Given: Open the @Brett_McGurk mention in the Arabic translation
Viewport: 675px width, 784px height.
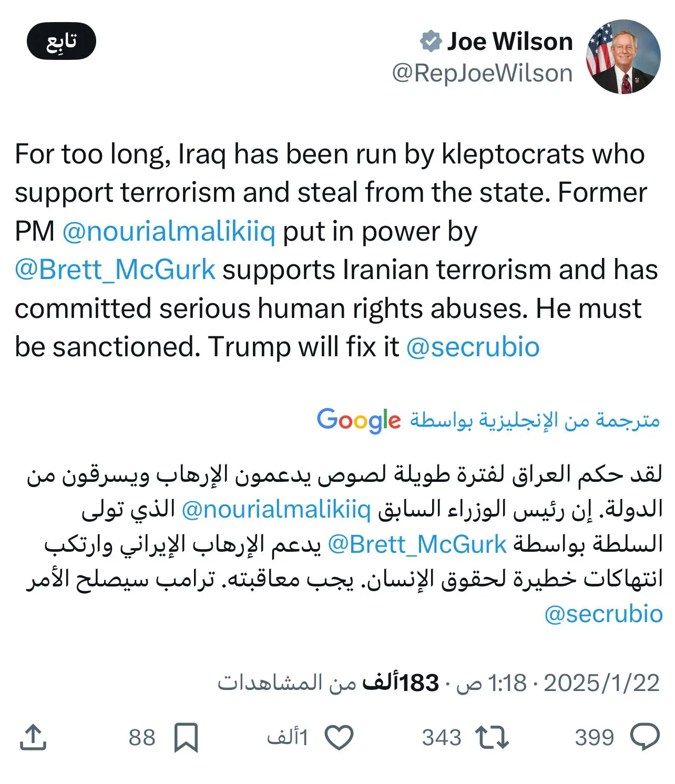Looking at the screenshot, I should pyautogui.click(x=417, y=544).
